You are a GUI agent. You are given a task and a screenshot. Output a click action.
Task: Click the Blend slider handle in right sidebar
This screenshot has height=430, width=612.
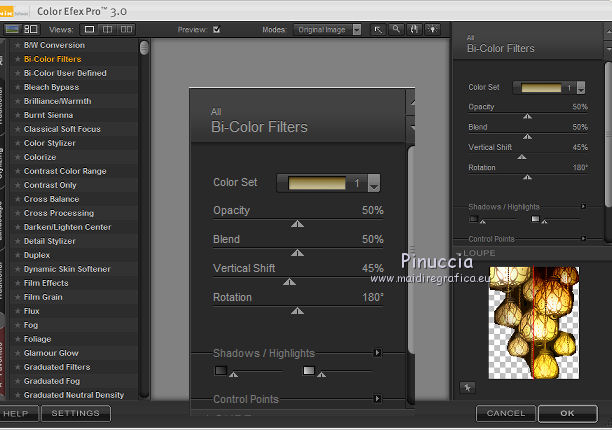pyautogui.click(x=527, y=137)
